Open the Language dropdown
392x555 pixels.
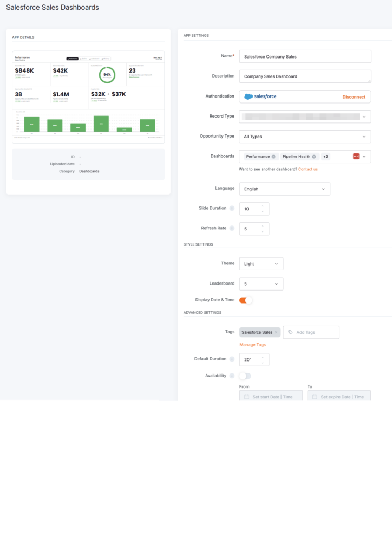point(285,189)
